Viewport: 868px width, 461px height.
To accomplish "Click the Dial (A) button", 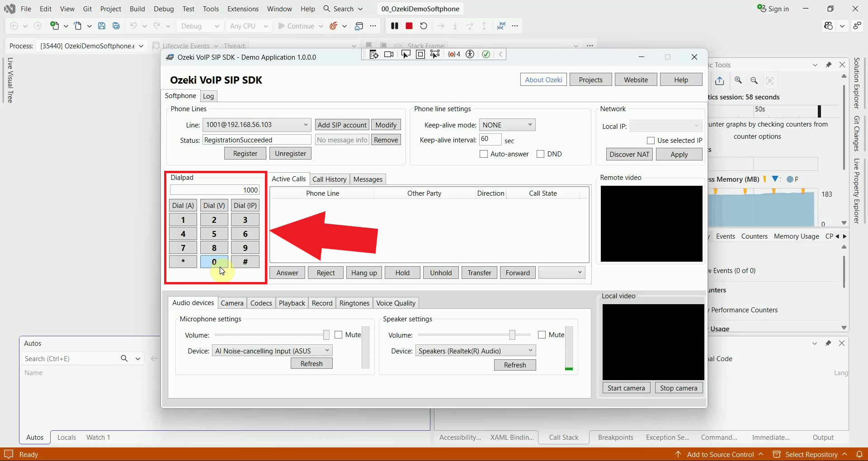I will 183,205.
